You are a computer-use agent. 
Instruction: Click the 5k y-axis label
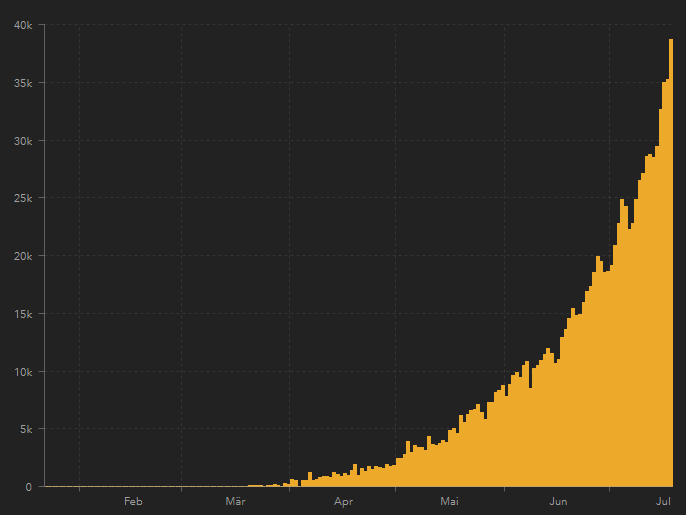[x=26, y=429]
